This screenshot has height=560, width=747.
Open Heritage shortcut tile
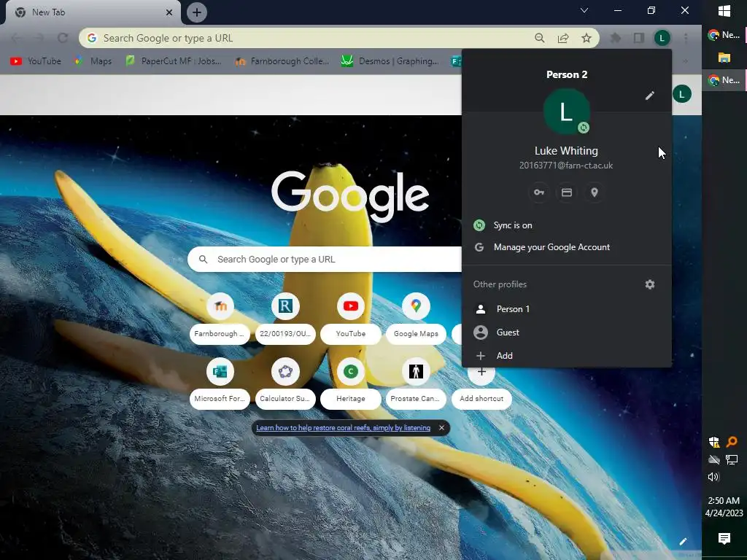(x=351, y=384)
